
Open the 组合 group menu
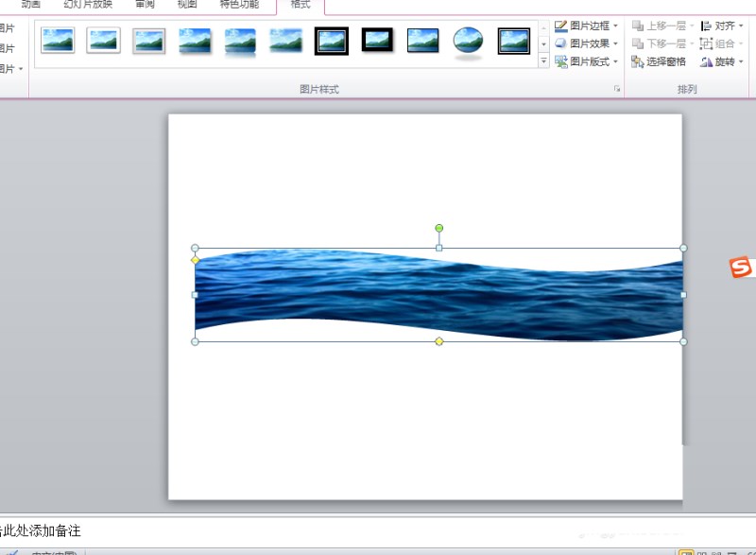tap(722, 43)
